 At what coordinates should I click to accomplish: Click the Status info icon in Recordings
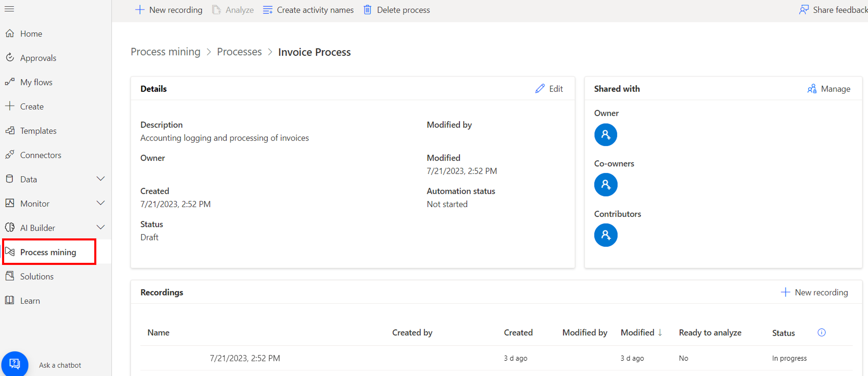(x=821, y=332)
